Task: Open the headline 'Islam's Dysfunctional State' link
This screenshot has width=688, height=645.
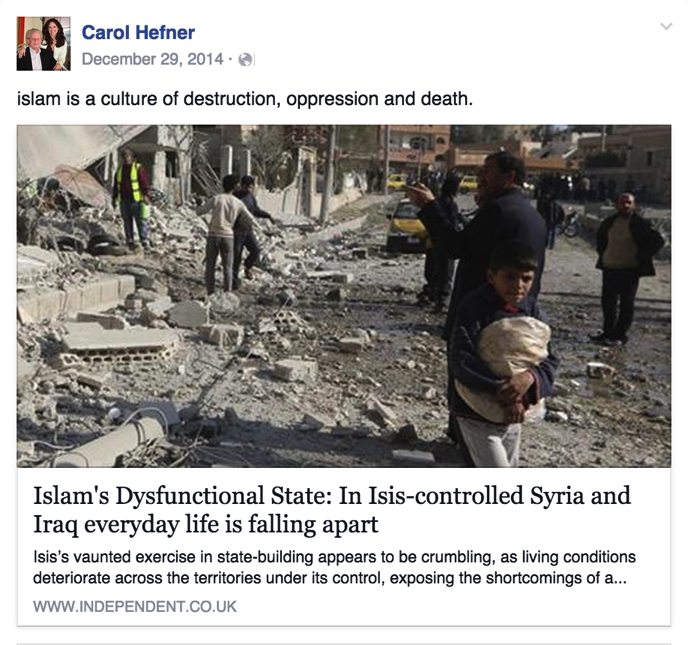Action: (x=332, y=510)
